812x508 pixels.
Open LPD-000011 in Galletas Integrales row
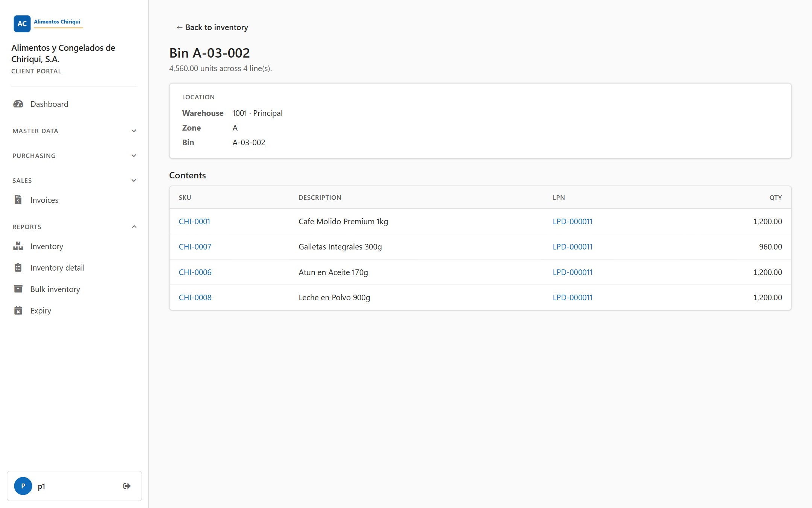tap(573, 247)
